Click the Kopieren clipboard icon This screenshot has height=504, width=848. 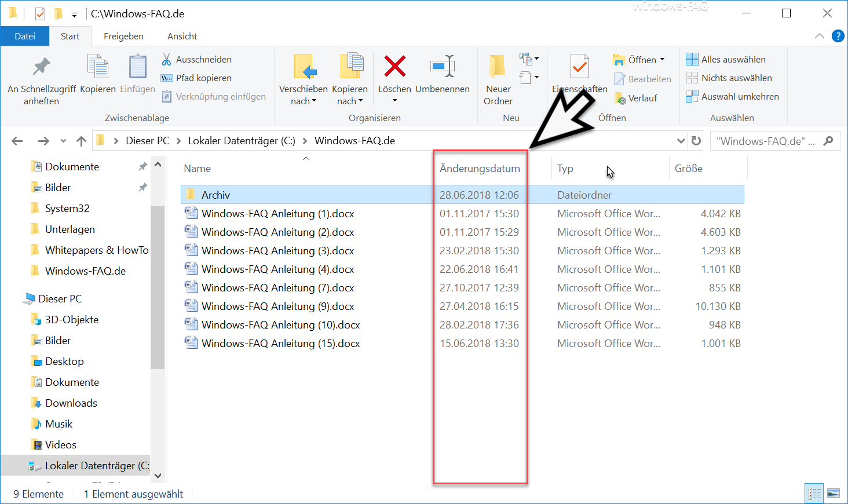click(x=98, y=67)
